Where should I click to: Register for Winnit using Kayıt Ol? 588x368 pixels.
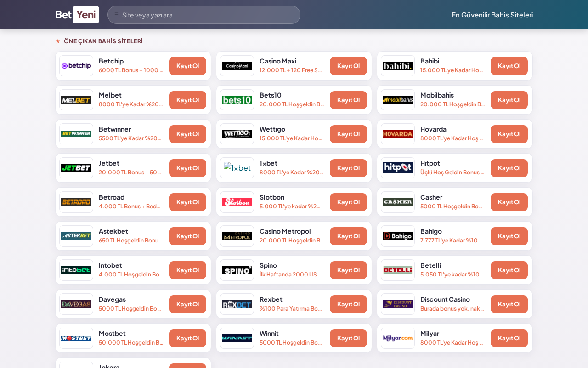(x=348, y=338)
